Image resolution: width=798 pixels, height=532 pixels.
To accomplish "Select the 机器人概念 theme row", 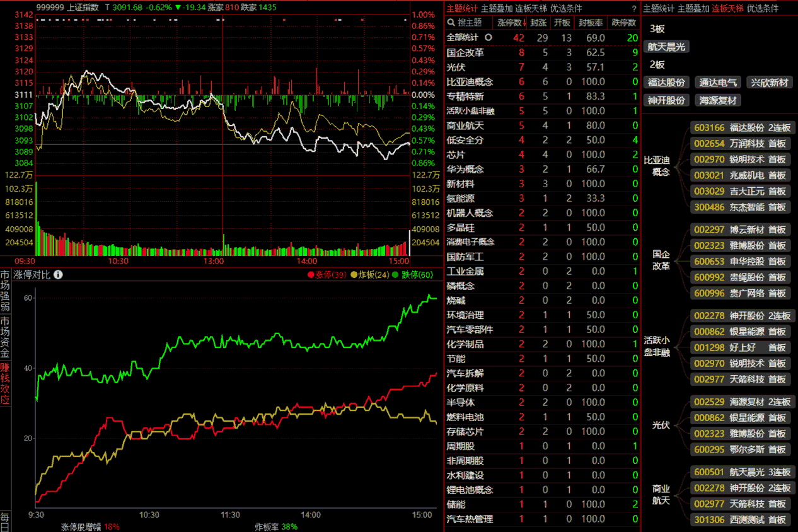I will pyautogui.click(x=543, y=213).
